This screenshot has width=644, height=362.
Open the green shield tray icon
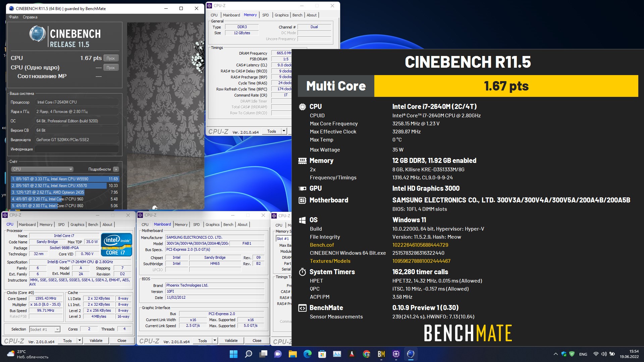[x=572, y=354]
